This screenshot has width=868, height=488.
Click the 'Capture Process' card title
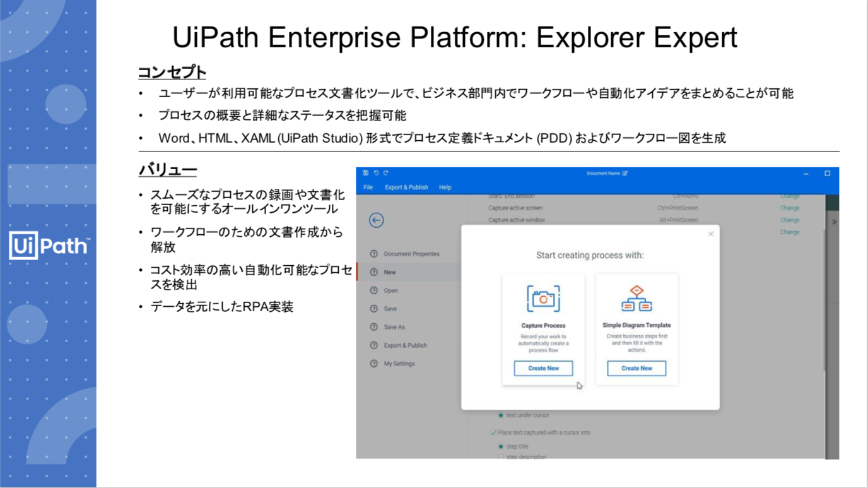click(x=543, y=326)
